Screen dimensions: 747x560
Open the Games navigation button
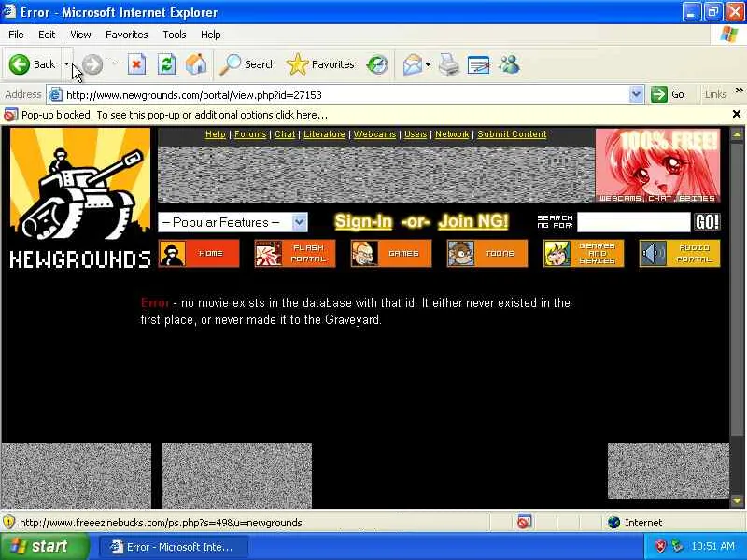pyautogui.click(x=391, y=253)
